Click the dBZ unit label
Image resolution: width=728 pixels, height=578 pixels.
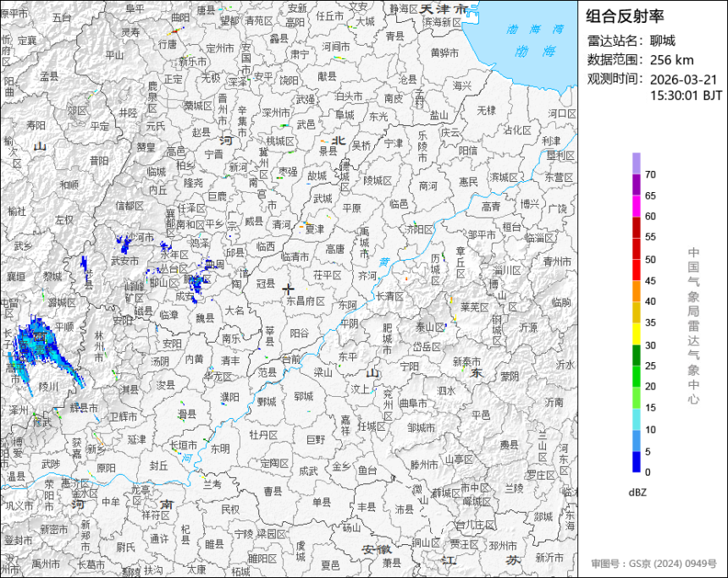(637, 493)
